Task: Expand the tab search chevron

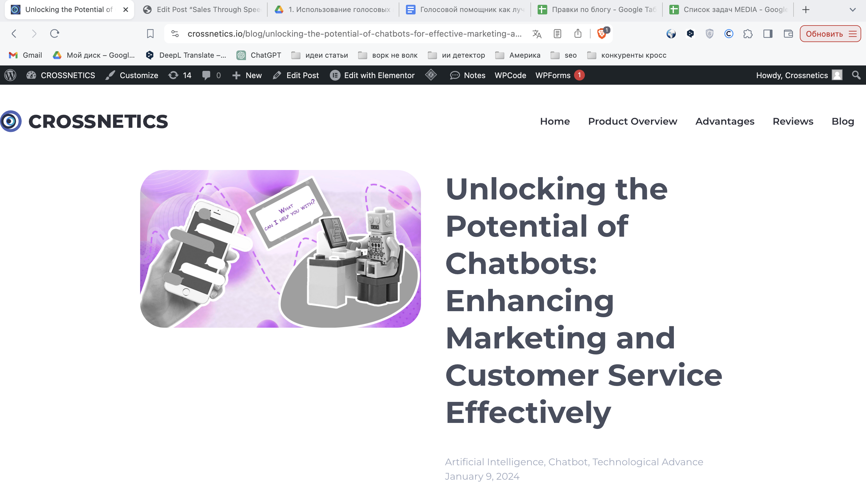Action: [x=852, y=10]
